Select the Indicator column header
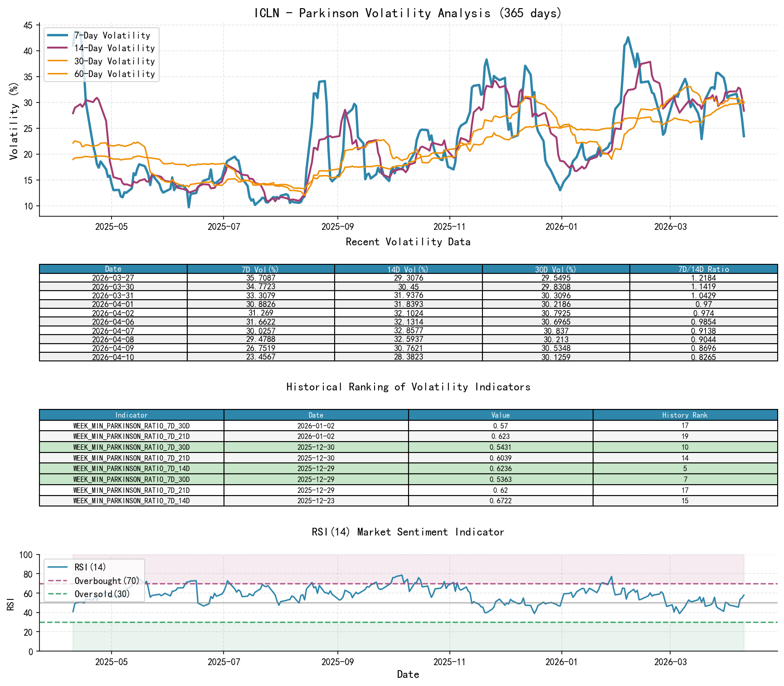 point(131,415)
